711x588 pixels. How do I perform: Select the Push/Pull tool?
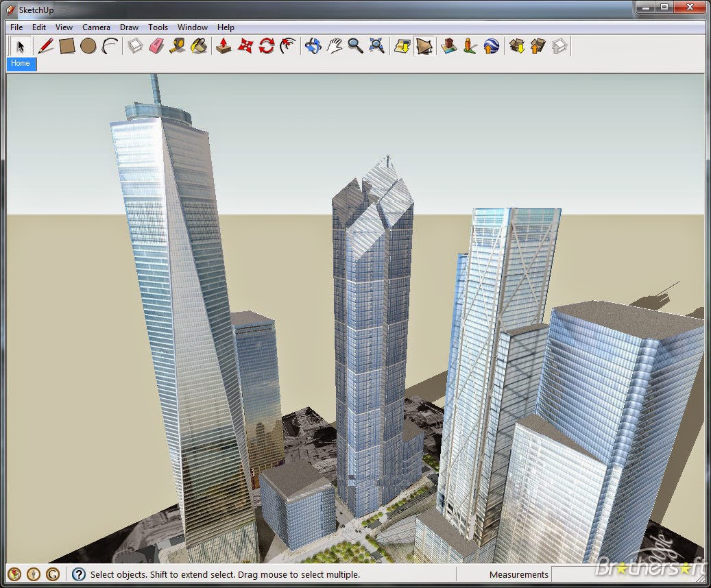click(x=224, y=46)
